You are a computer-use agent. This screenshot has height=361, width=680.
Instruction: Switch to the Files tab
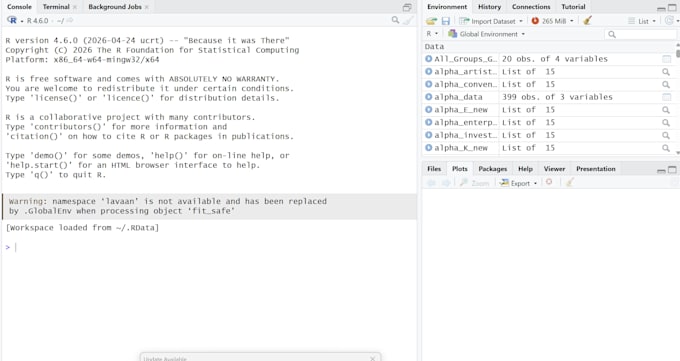(x=434, y=169)
